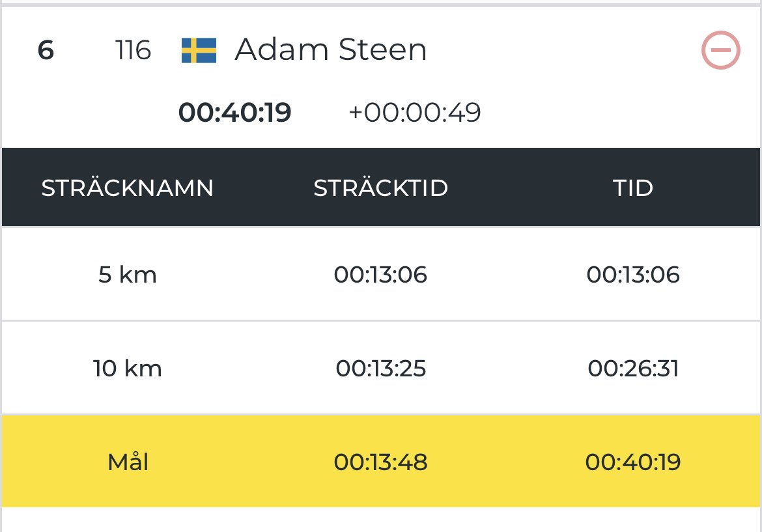This screenshot has height=532, width=762.
Task: Click the time gap +00:00:49
Action: point(415,113)
